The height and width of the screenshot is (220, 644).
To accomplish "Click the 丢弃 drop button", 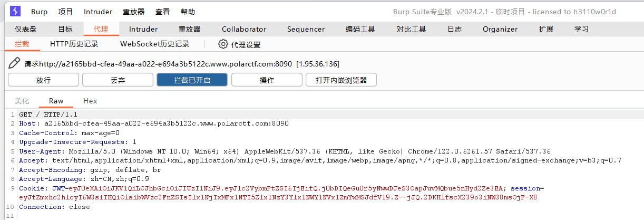I will [x=118, y=80].
